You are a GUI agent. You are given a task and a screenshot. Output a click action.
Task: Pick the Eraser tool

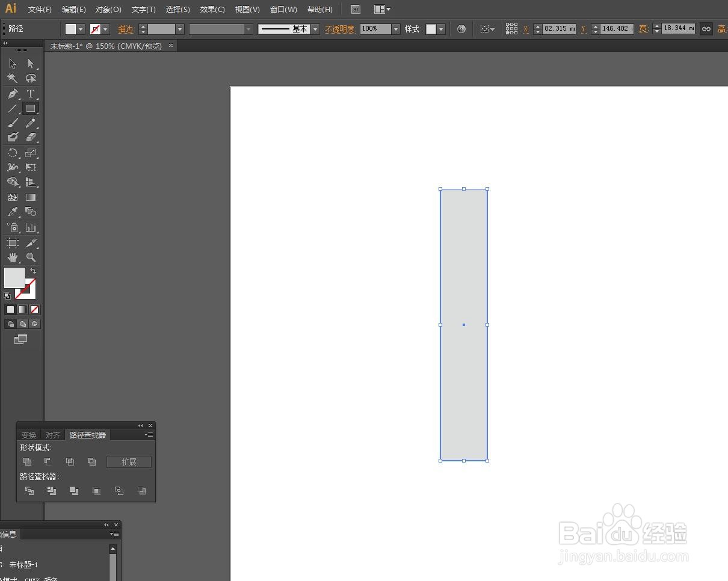[31, 137]
